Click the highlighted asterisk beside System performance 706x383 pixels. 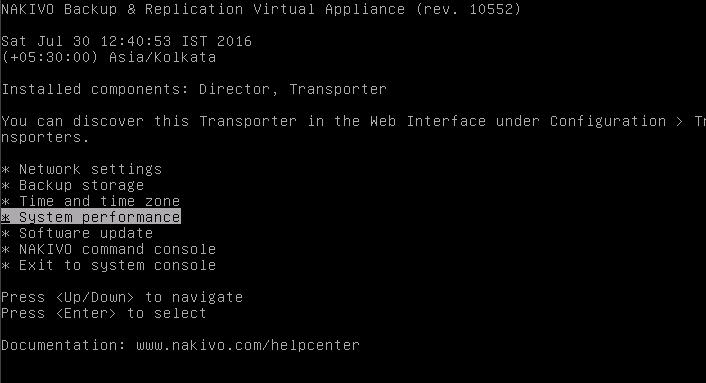coord(5,217)
